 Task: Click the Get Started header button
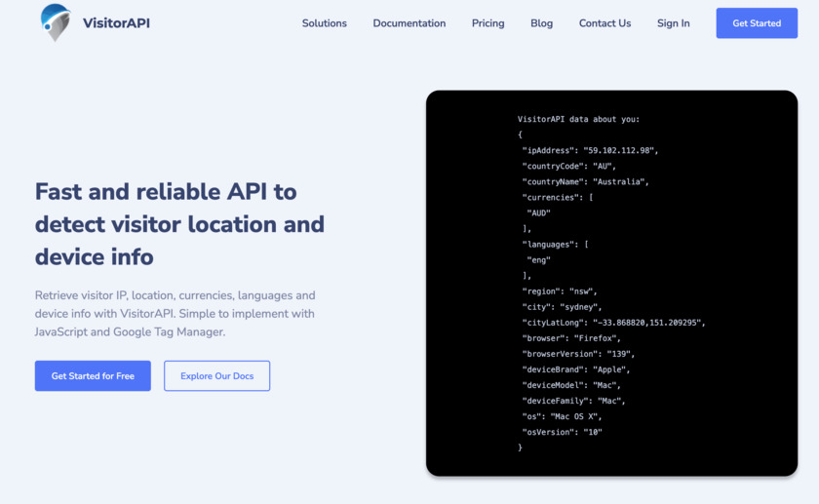point(757,23)
